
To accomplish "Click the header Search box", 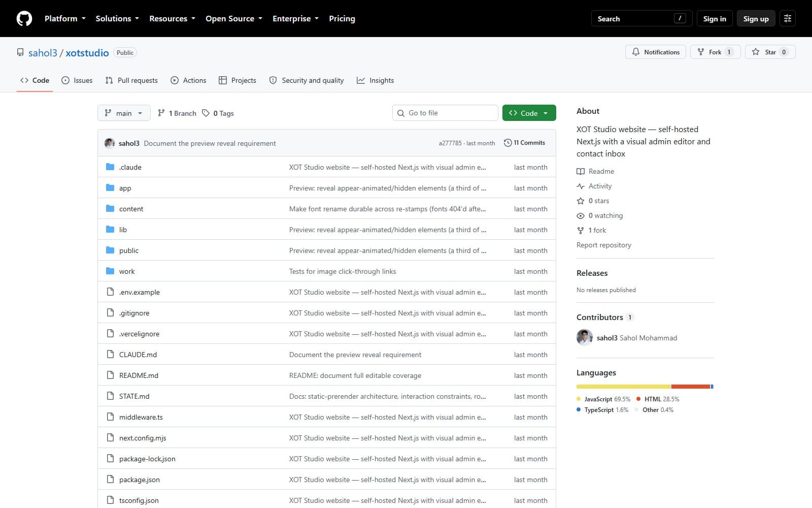I will click(x=641, y=19).
